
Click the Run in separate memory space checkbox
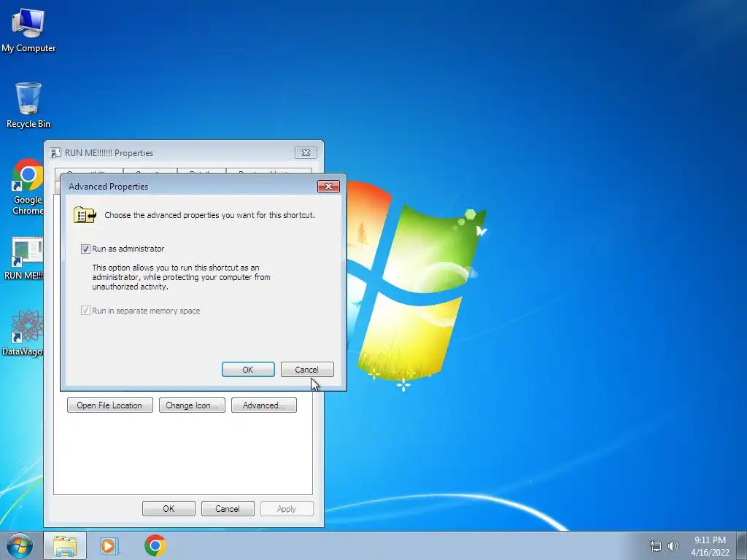[85, 311]
